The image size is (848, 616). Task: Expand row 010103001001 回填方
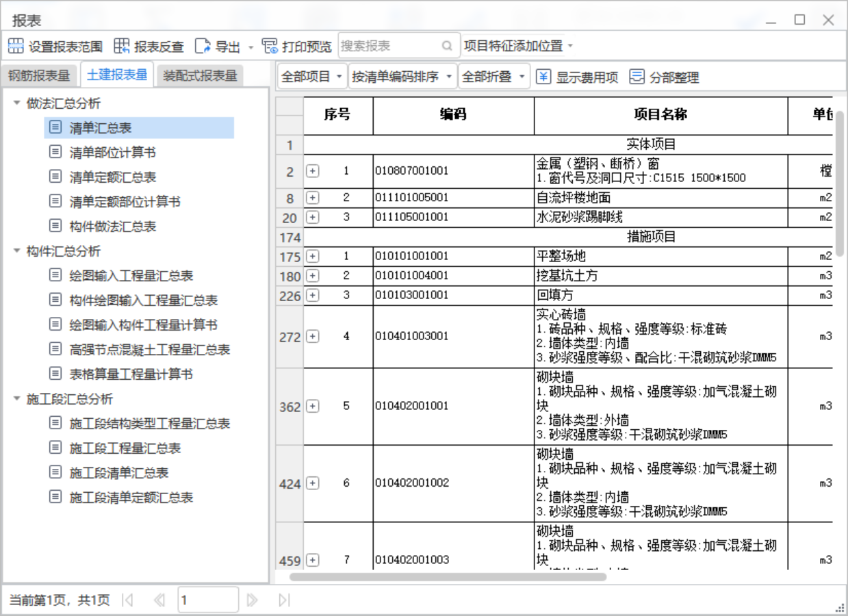click(313, 296)
